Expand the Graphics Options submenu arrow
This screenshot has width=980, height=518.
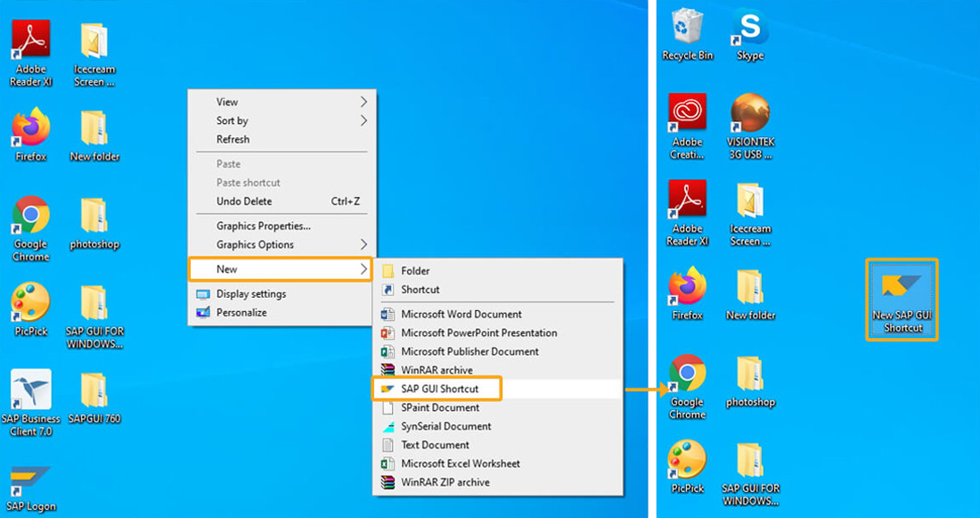coord(363,244)
